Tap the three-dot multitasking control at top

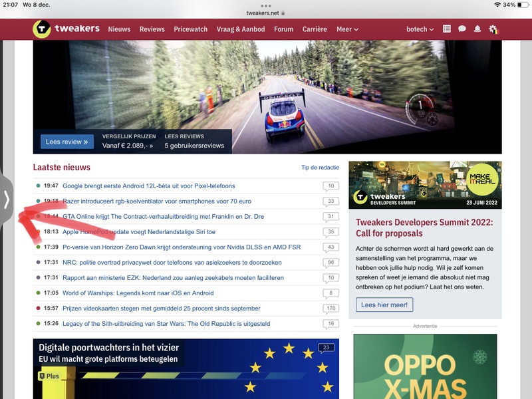[x=266, y=6]
